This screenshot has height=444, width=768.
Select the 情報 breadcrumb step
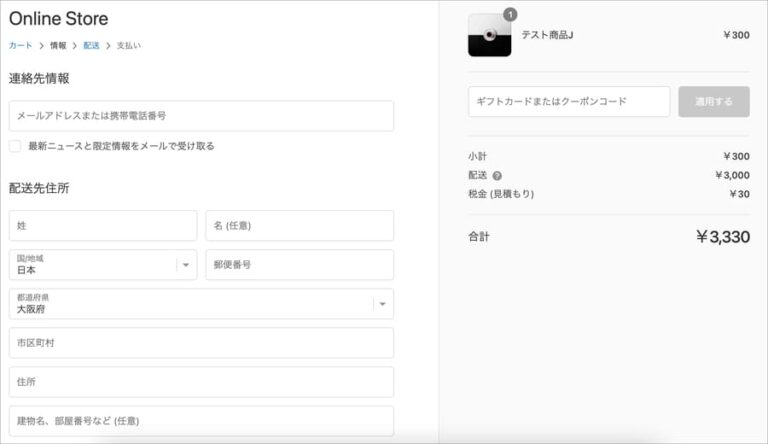pyautogui.click(x=59, y=46)
